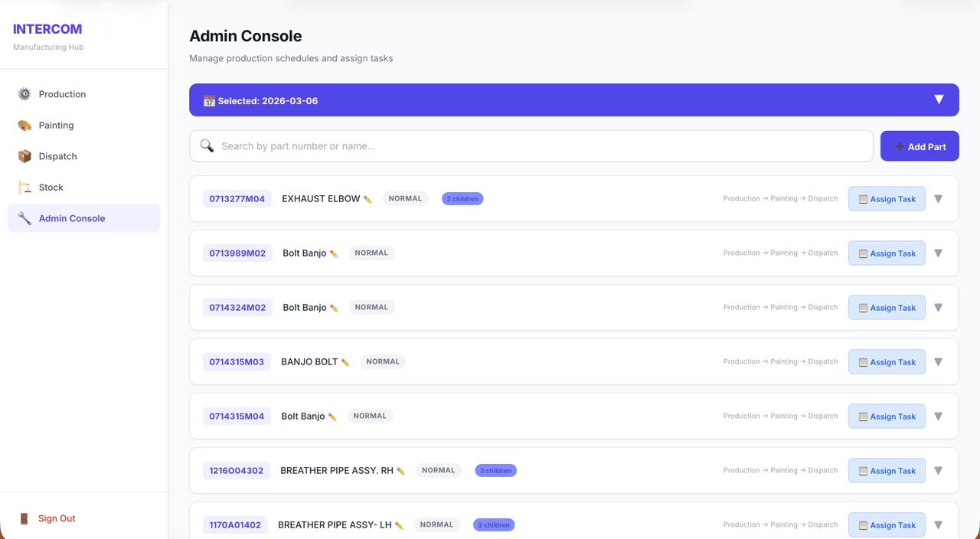
Task: Edit BANJO BOLT pencil icon
Action: coord(345,362)
